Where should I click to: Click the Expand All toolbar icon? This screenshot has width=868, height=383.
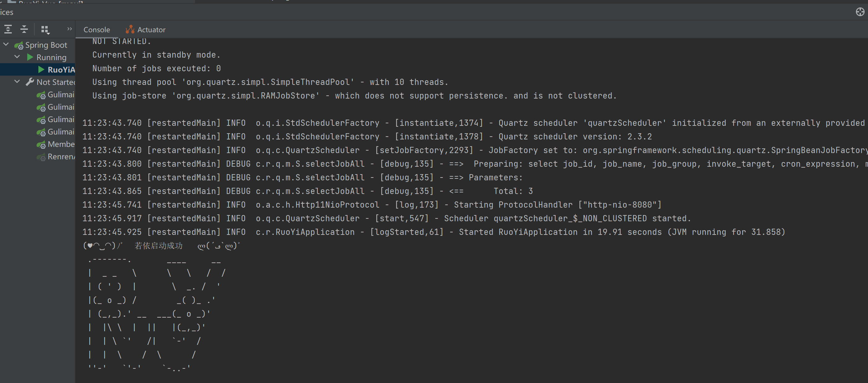(8, 29)
